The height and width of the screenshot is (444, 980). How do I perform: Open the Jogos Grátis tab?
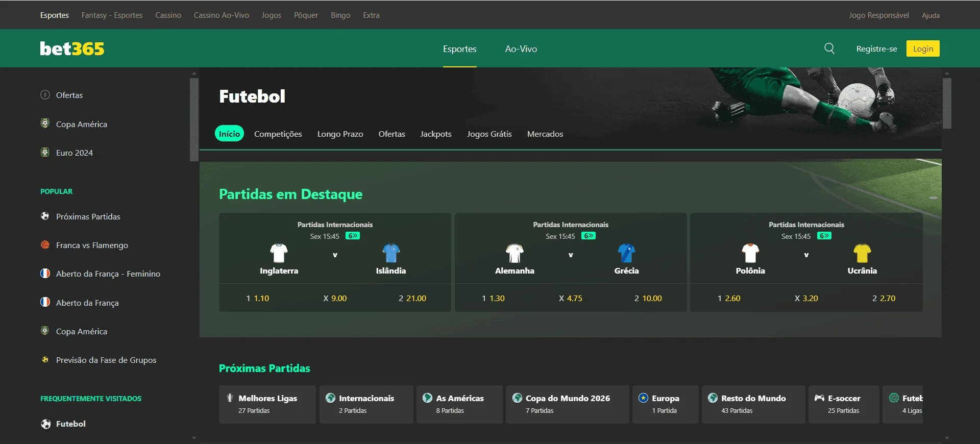[x=489, y=134]
